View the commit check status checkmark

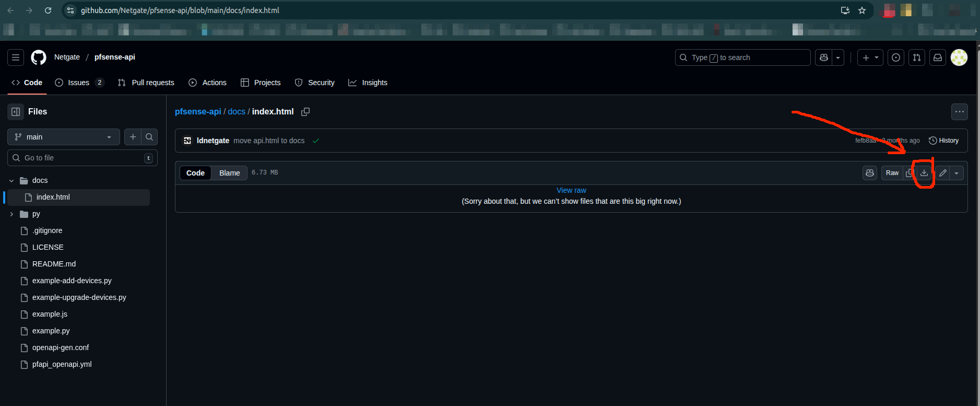click(x=316, y=141)
